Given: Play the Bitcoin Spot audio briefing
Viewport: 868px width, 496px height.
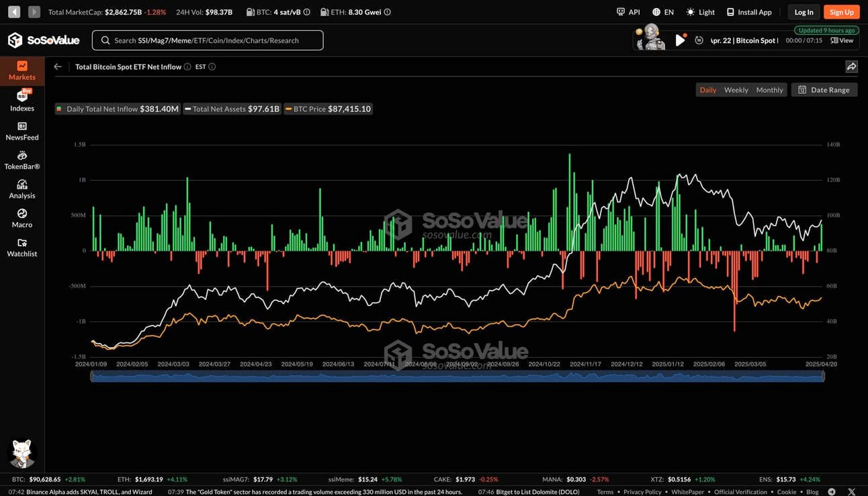Looking at the screenshot, I should (680, 40).
